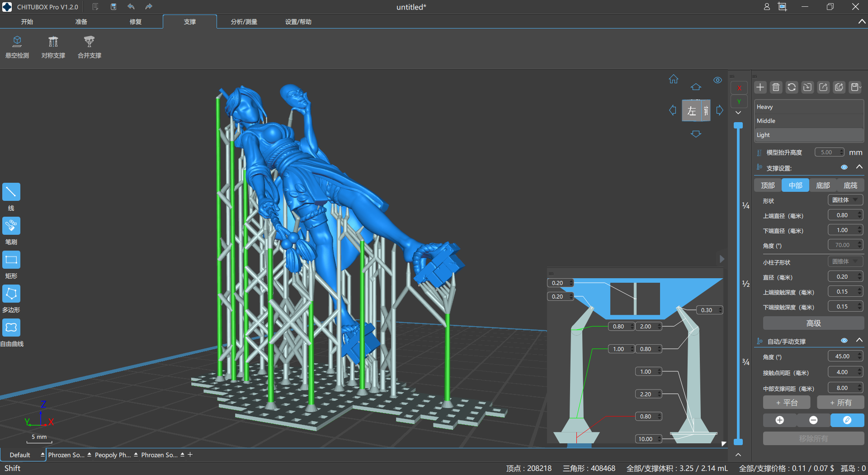Click the + 所有 add supports button
The height and width of the screenshot is (475, 868).
840,403
